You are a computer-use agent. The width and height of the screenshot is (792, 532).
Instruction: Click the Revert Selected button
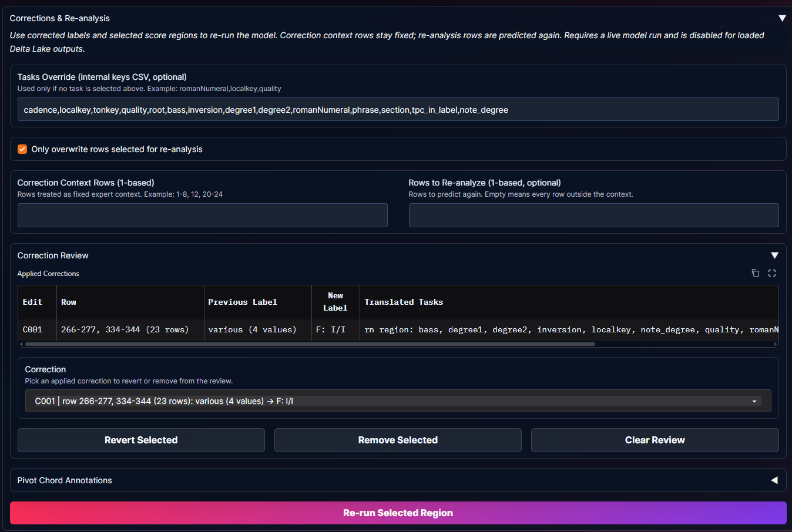141,440
